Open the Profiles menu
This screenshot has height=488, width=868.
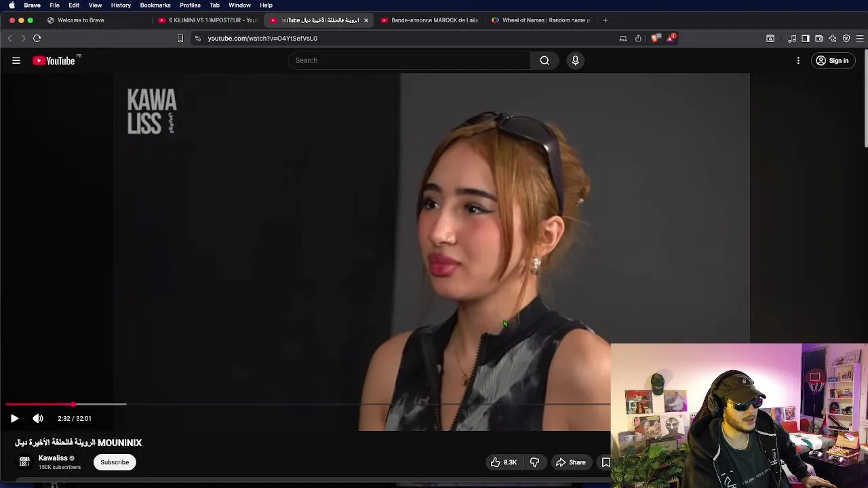[190, 5]
